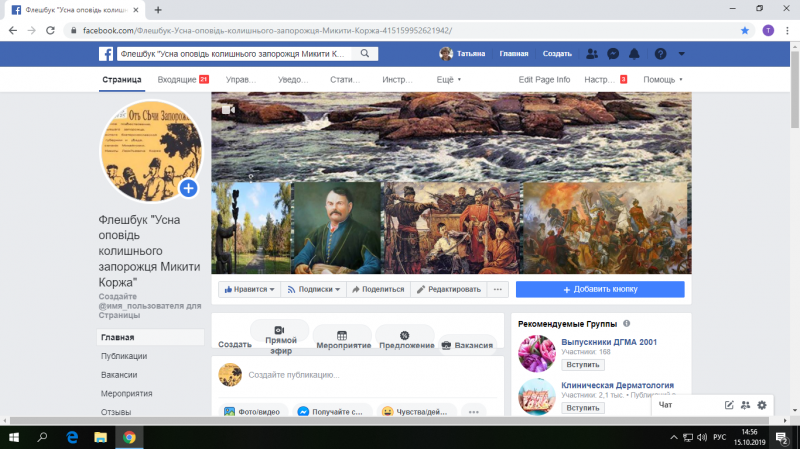Click the video camera icon on cover
The image size is (800, 449).
pyautogui.click(x=228, y=110)
